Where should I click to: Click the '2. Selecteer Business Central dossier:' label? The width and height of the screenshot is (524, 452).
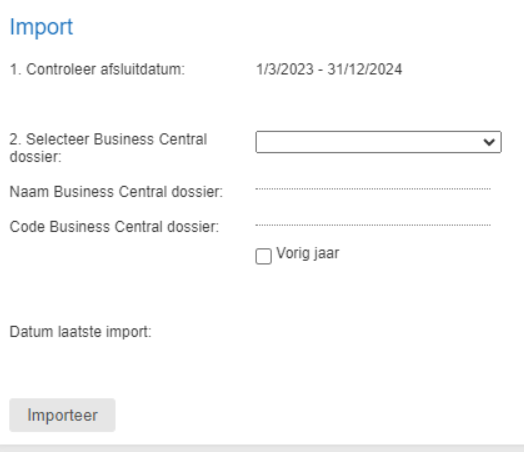point(108,148)
